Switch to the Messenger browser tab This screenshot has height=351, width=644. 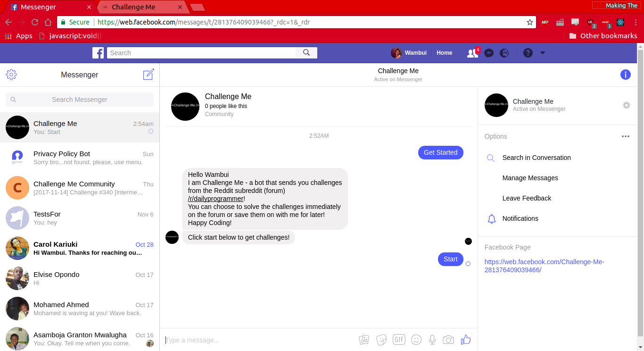coord(50,7)
